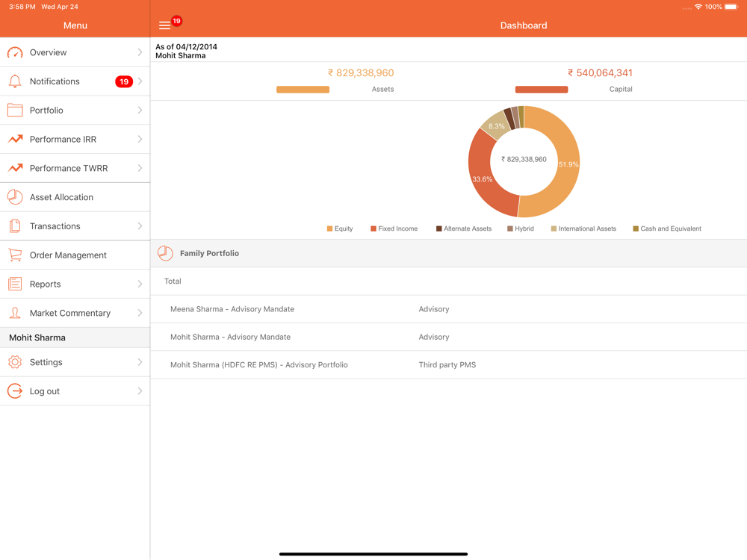Viewport: 747px width, 560px height.
Task: Select the Portfolio folder icon
Action: [x=15, y=111]
